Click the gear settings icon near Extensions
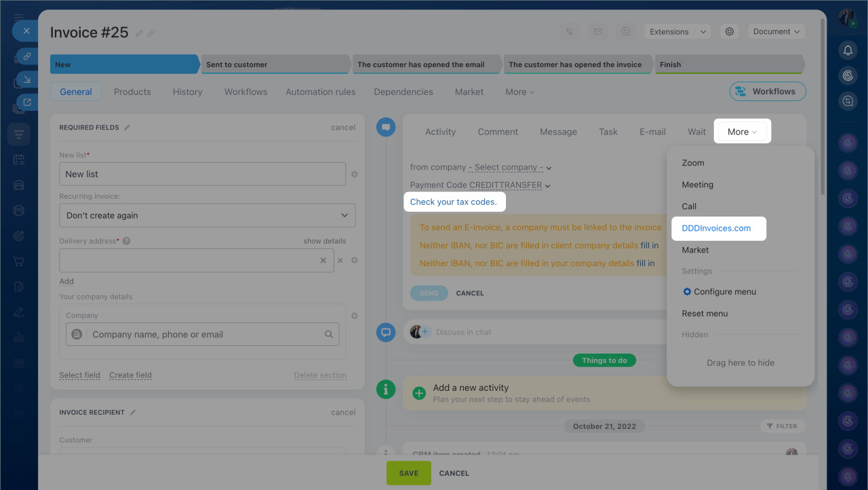 coord(730,32)
